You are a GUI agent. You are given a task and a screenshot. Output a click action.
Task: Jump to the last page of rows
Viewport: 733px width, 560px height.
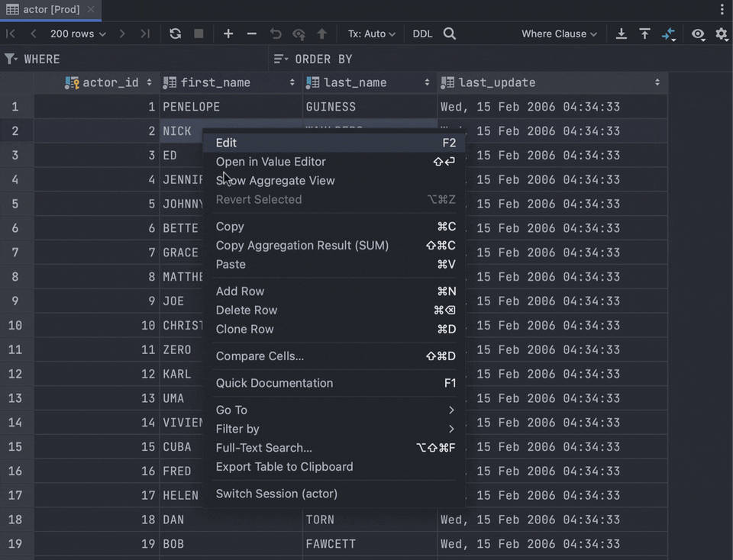(x=145, y=34)
